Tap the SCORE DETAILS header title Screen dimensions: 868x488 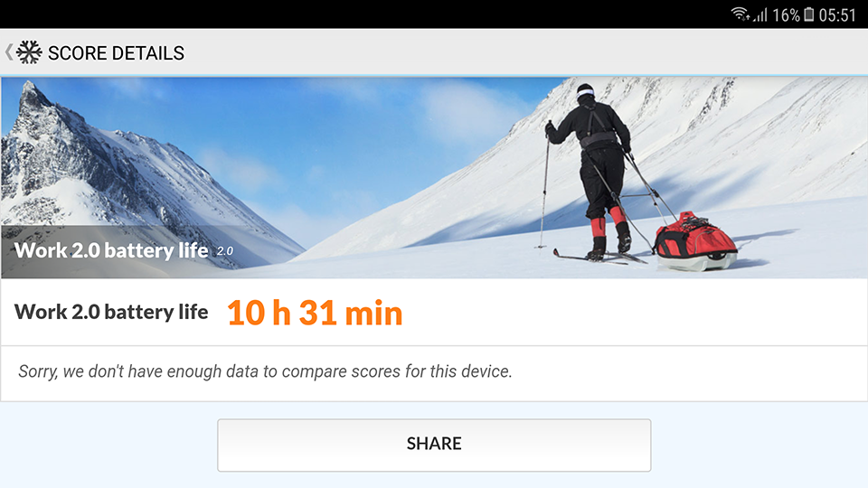117,53
